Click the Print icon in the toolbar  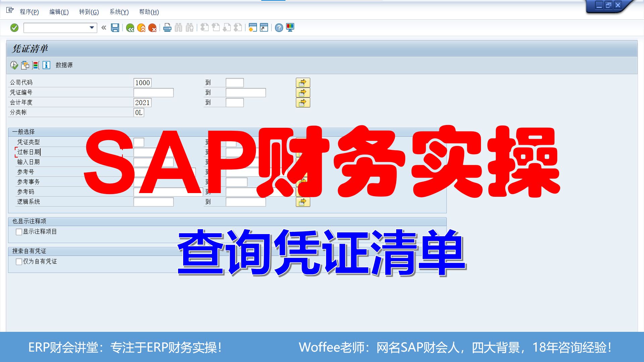click(x=167, y=28)
